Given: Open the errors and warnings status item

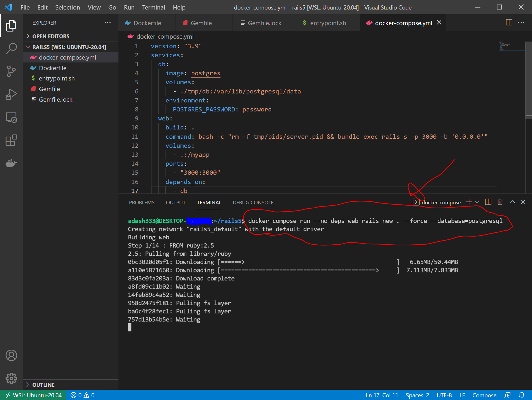Looking at the screenshot, I should [82, 395].
